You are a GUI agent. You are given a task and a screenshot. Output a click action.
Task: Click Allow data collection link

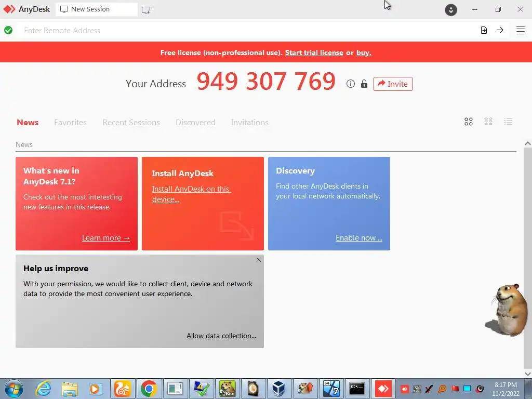[x=221, y=336]
